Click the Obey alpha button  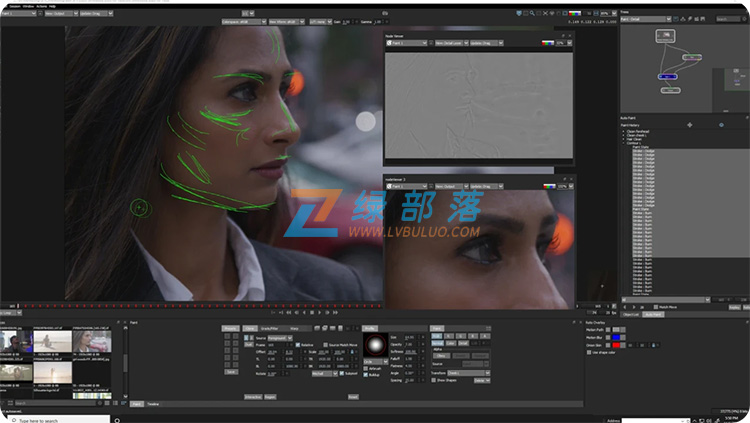coord(441,356)
